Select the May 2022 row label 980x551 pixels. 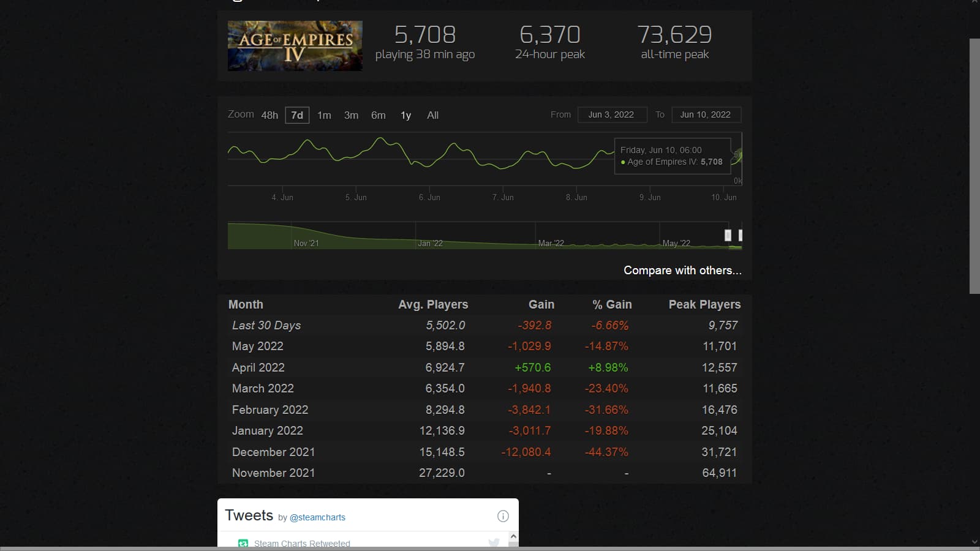pyautogui.click(x=257, y=346)
